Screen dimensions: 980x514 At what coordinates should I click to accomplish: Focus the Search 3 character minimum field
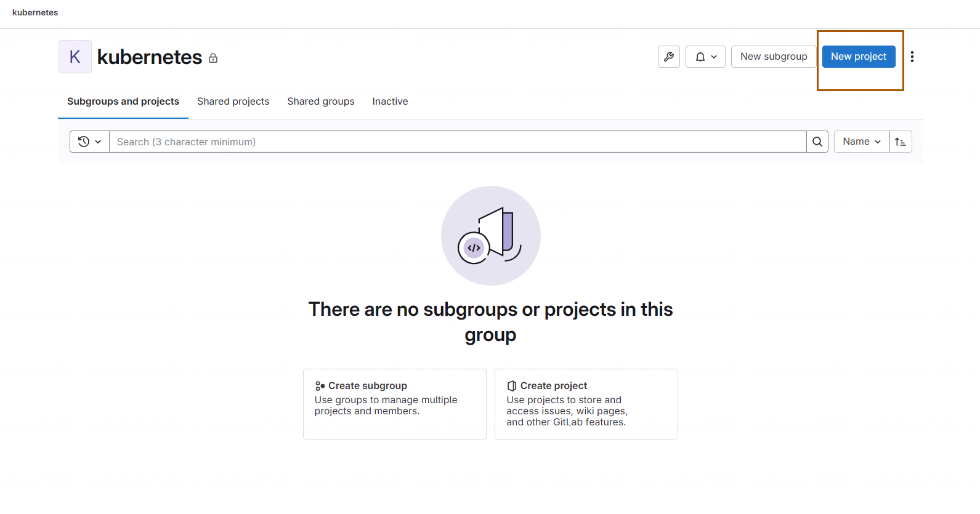click(x=458, y=142)
